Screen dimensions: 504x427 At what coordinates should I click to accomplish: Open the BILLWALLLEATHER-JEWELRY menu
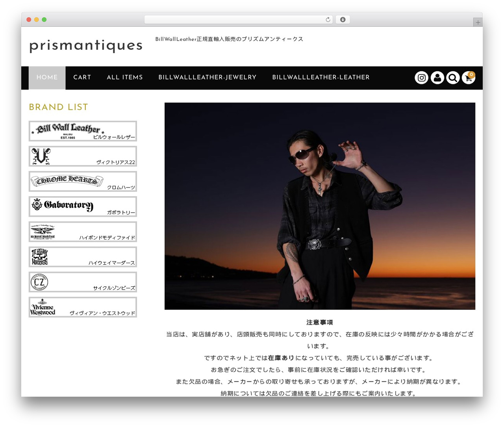tap(208, 78)
